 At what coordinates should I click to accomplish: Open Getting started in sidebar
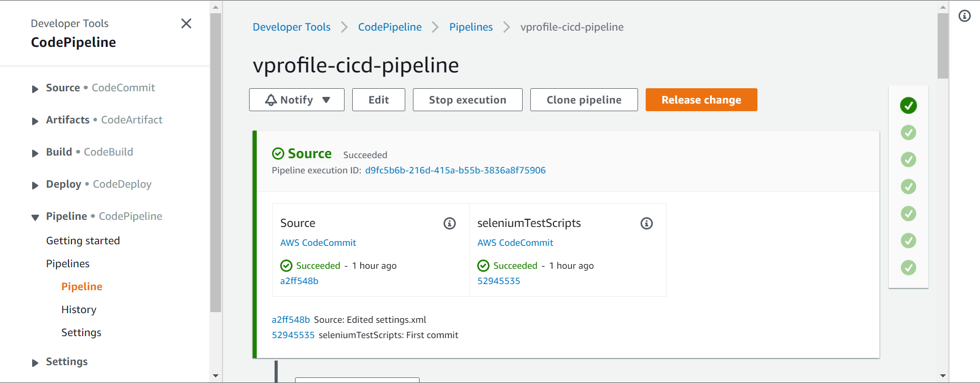pos(83,241)
